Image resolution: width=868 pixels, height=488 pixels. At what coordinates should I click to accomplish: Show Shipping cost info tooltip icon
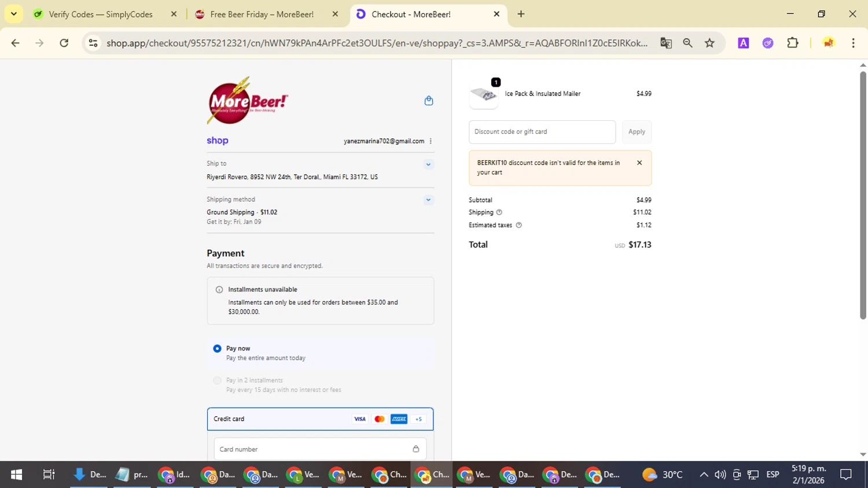pyautogui.click(x=499, y=212)
